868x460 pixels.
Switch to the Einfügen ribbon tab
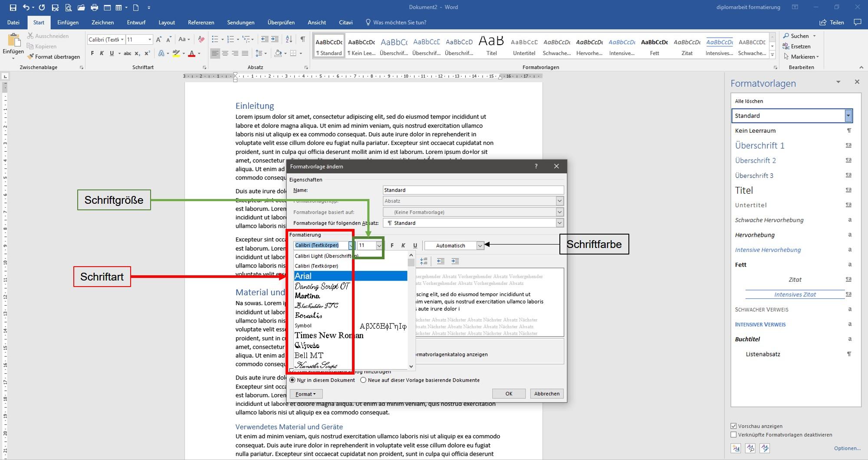68,22
